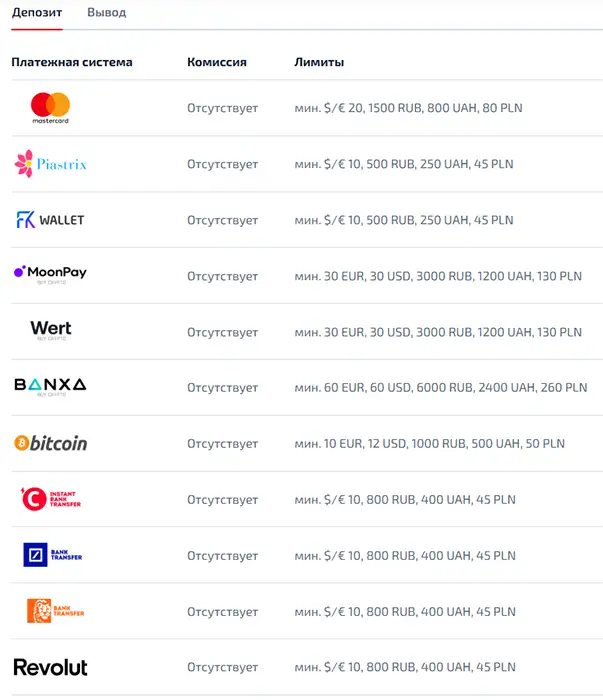Click the Mastercard logo
This screenshot has height=700, width=603.
click(x=50, y=108)
